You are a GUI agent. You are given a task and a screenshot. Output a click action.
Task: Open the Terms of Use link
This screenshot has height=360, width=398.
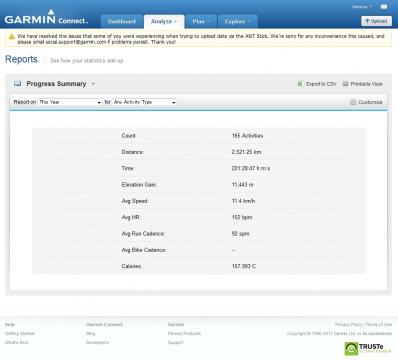pos(379,324)
